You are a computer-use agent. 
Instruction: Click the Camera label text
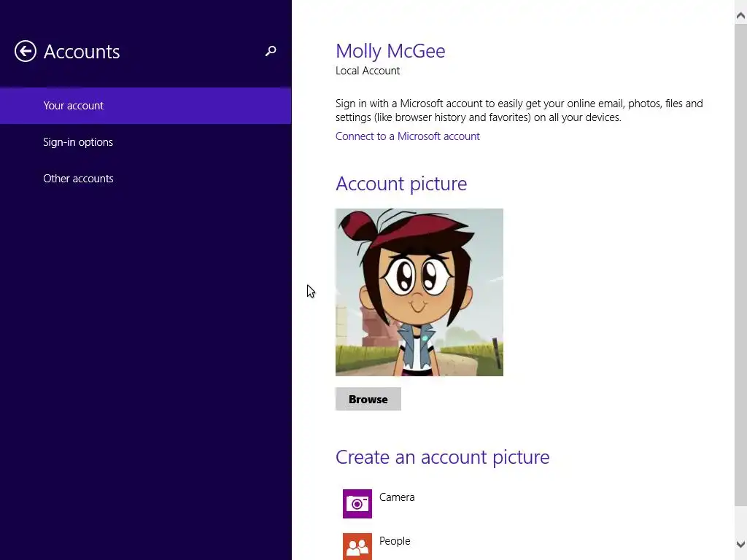click(x=397, y=497)
